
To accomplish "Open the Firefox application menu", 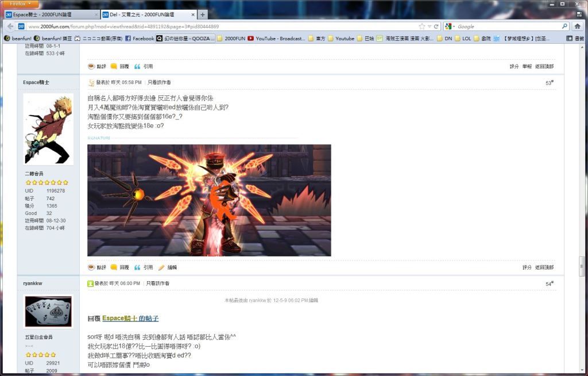I will 20,3.
